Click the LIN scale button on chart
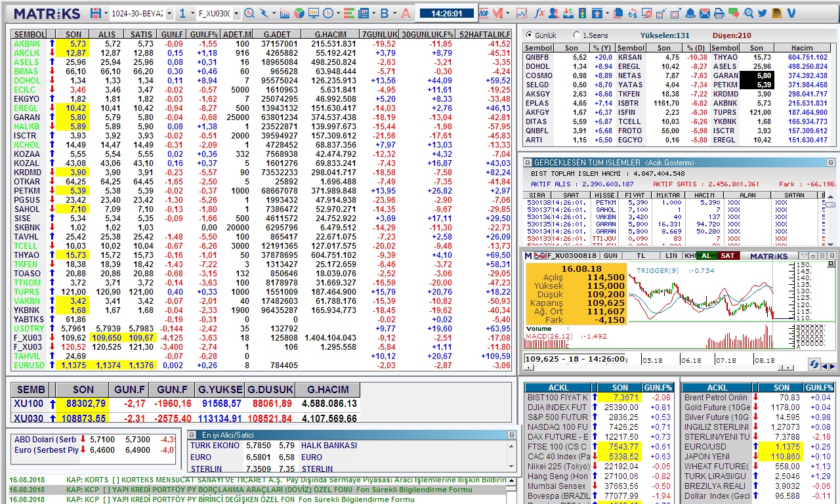This screenshot has height=504, width=840. (x=671, y=255)
